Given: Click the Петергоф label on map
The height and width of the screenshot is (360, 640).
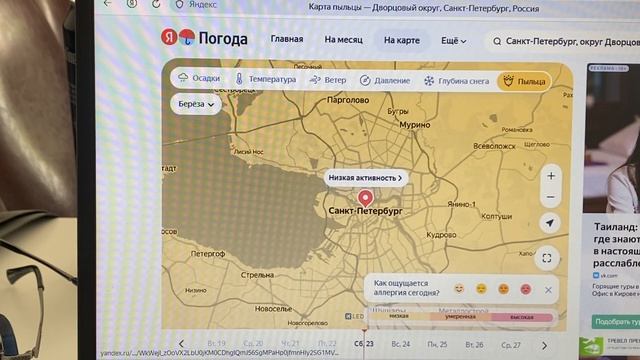Looking at the screenshot, I should [x=208, y=253].
